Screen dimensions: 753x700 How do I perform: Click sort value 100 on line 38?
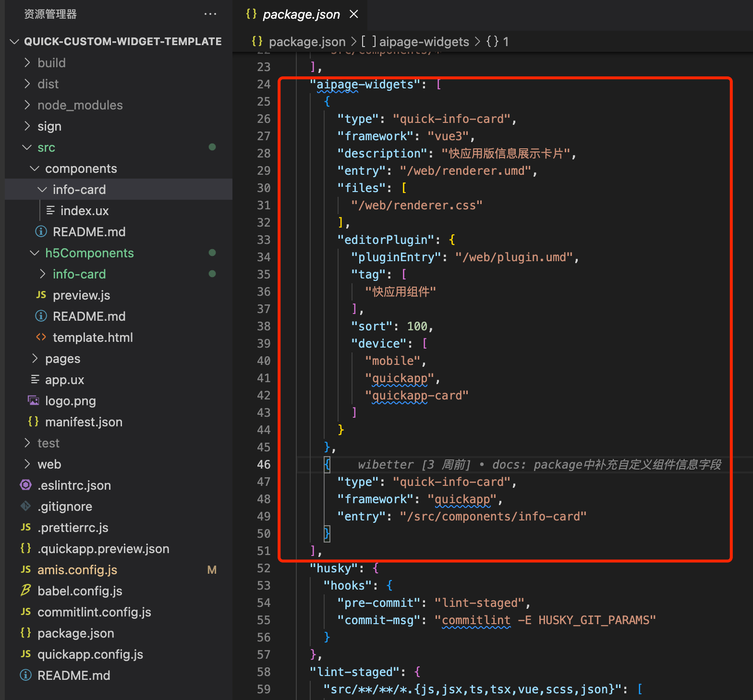(x=417, y=326)
